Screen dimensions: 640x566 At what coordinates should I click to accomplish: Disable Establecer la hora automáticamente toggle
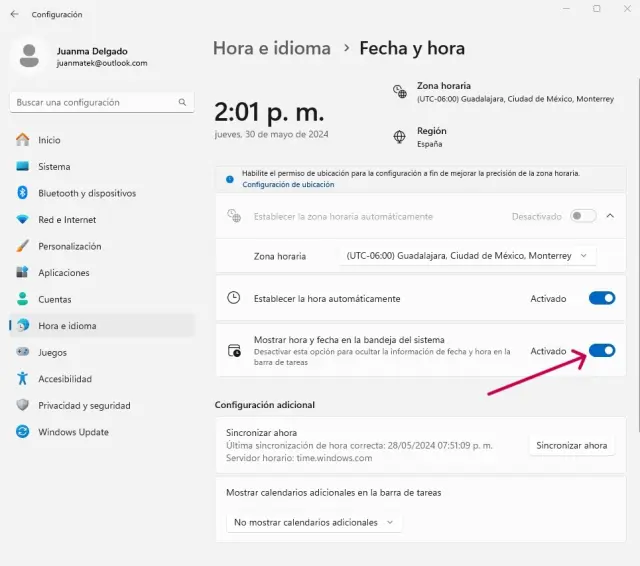(x=601, y=298)
